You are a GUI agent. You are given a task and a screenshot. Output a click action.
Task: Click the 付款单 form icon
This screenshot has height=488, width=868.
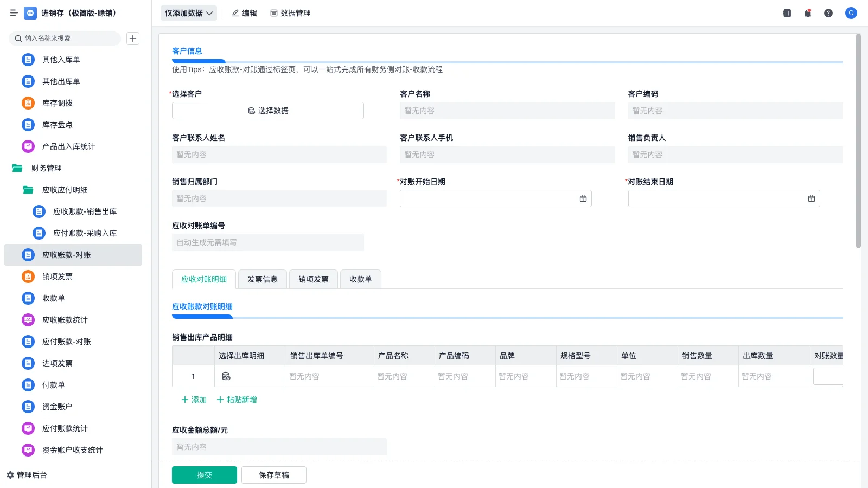[28, 385]
